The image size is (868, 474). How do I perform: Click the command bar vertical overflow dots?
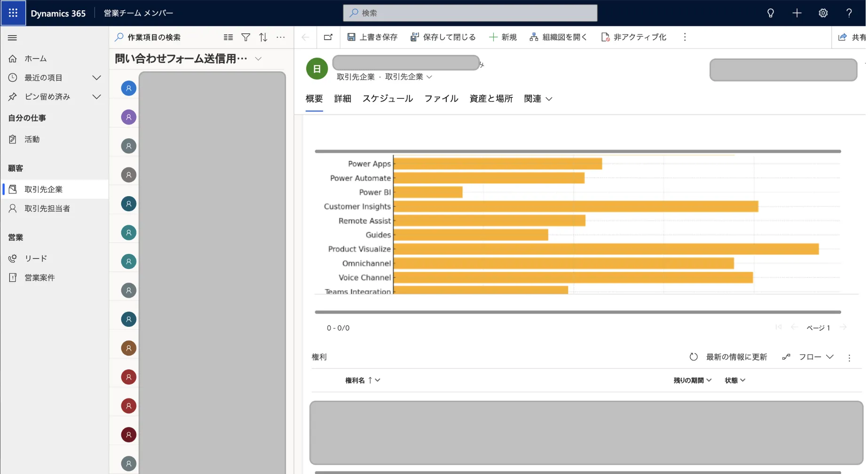[685, 37]
